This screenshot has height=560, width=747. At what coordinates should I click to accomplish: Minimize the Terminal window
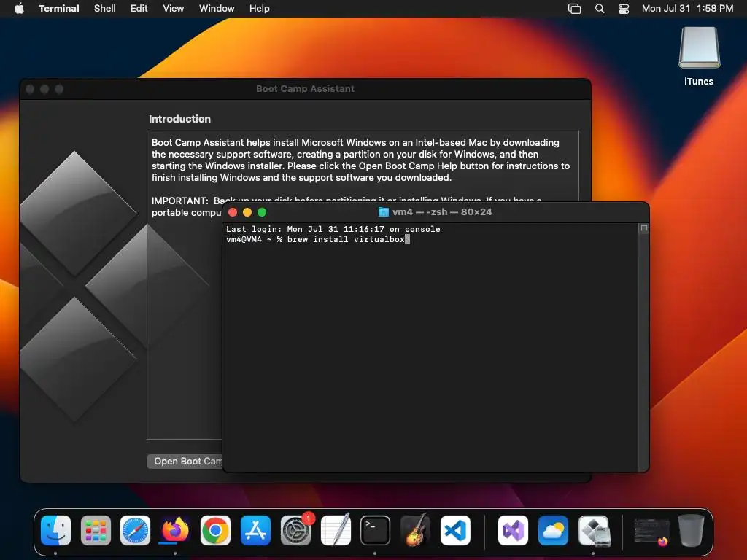(247, 212)
